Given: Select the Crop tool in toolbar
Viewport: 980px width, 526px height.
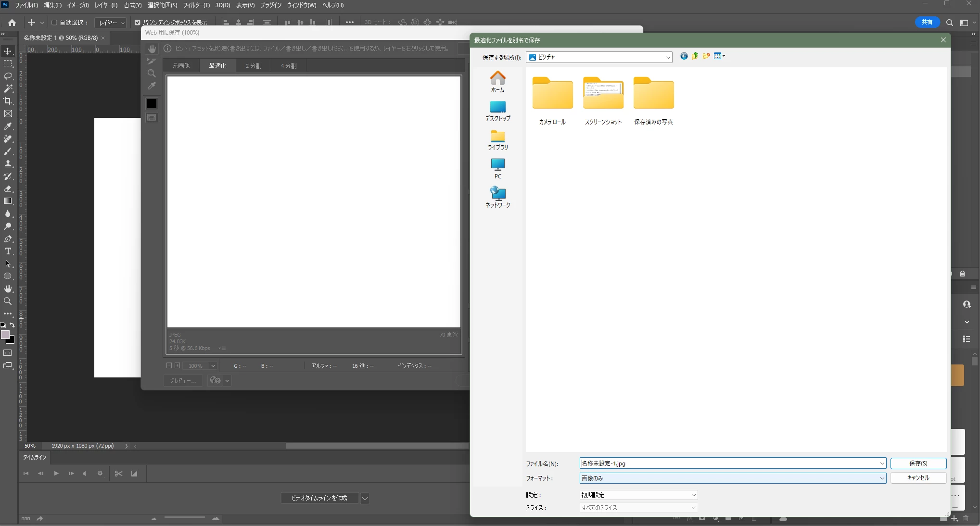Looking at the screenshot, I should click(x=8, y=101).
